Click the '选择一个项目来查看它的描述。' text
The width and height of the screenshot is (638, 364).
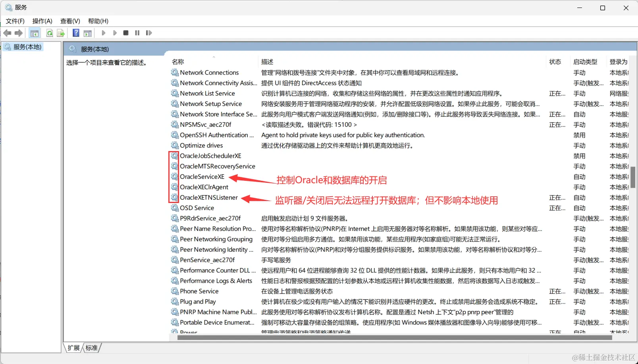point(107,62)
